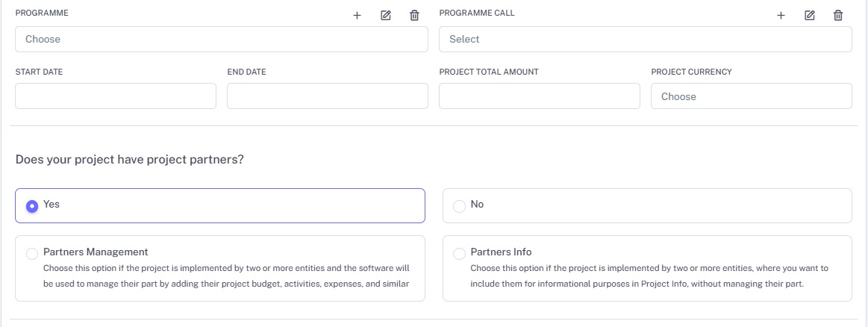Click the PROJECT CURRENCY field label
This screenshot has height=327, width=868.
[x=691, y=72]
